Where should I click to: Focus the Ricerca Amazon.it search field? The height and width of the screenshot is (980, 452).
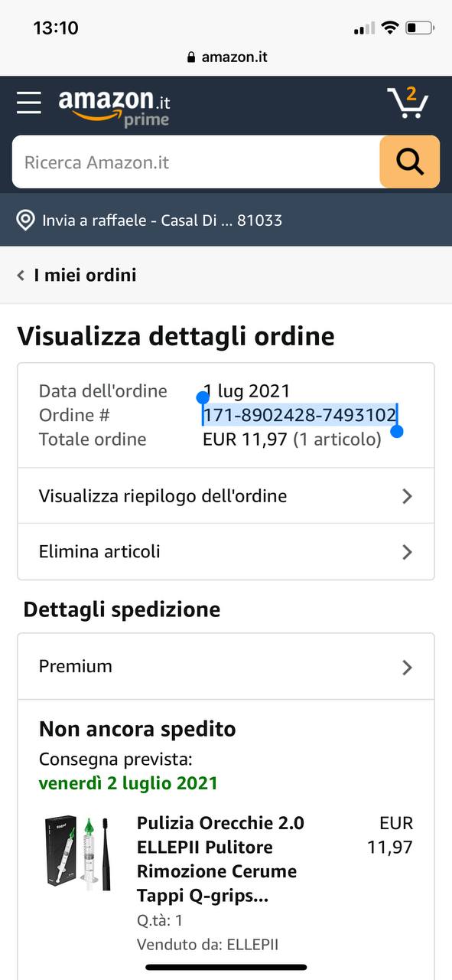tap(196, 162)
